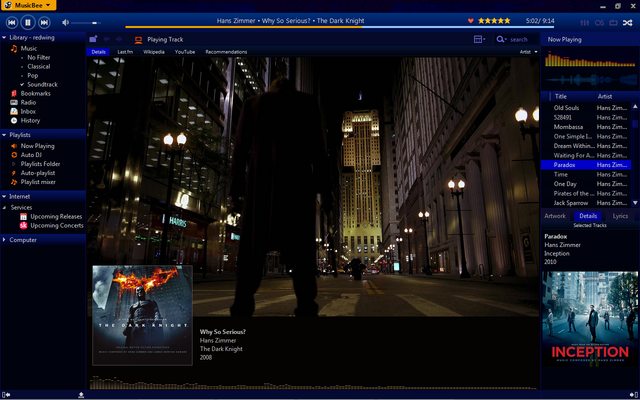Toggle the love heart for this track
The height and width of the screenshot is (400, 640).
point(471,21)
